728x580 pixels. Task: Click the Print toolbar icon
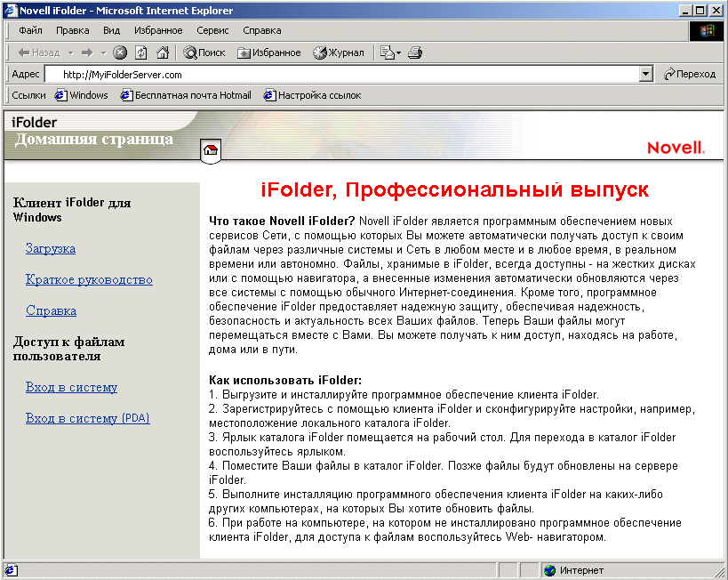tap(415, 53)
